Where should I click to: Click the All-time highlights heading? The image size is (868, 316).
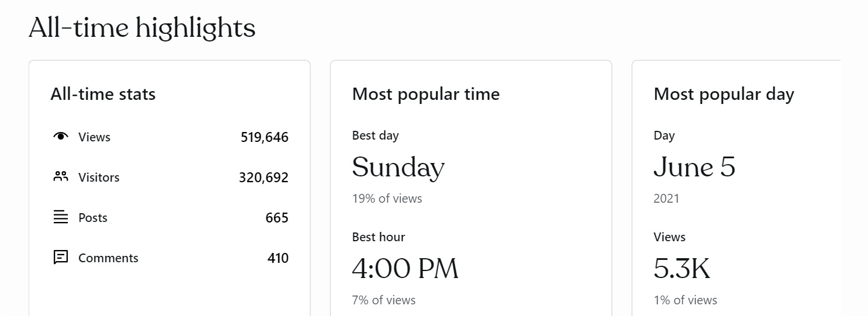[x=142, y=27]
